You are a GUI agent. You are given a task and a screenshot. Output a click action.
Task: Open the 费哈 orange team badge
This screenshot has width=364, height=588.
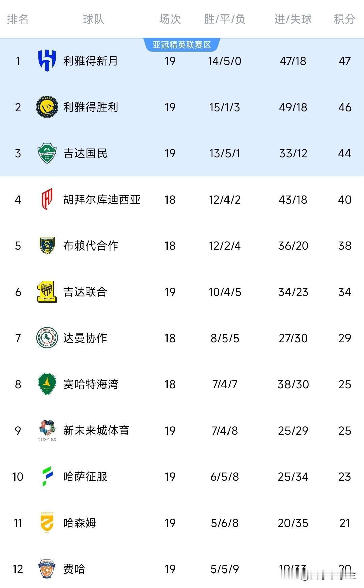[47, 569]
